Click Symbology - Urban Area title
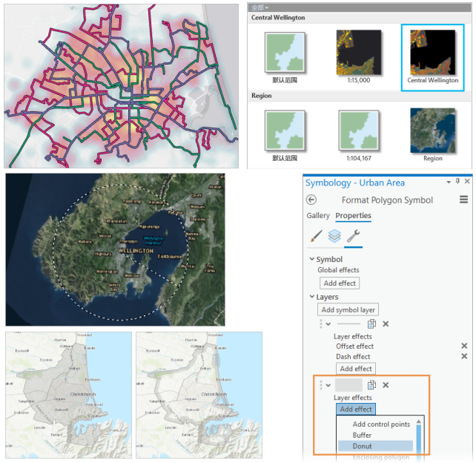This screenshot has height=463, width=476. tap(355, 183)
